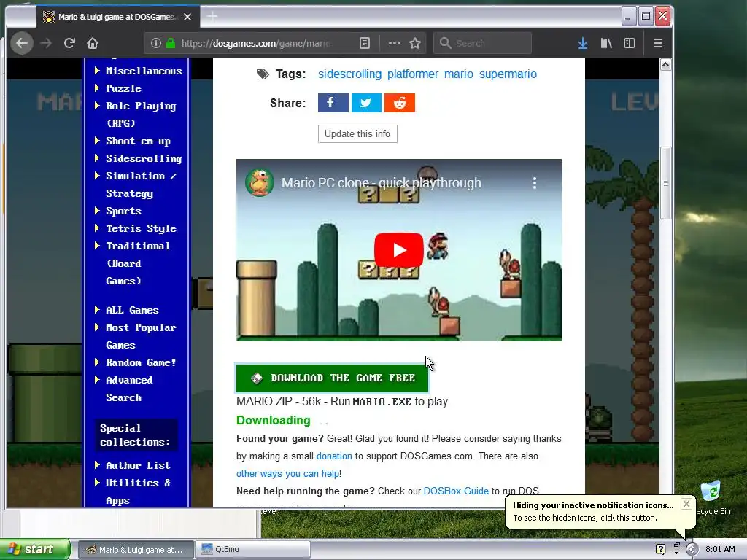The height and width of the screenshot is (560, 747).
Task: Follow the donation link
Action: click(334, 456)
